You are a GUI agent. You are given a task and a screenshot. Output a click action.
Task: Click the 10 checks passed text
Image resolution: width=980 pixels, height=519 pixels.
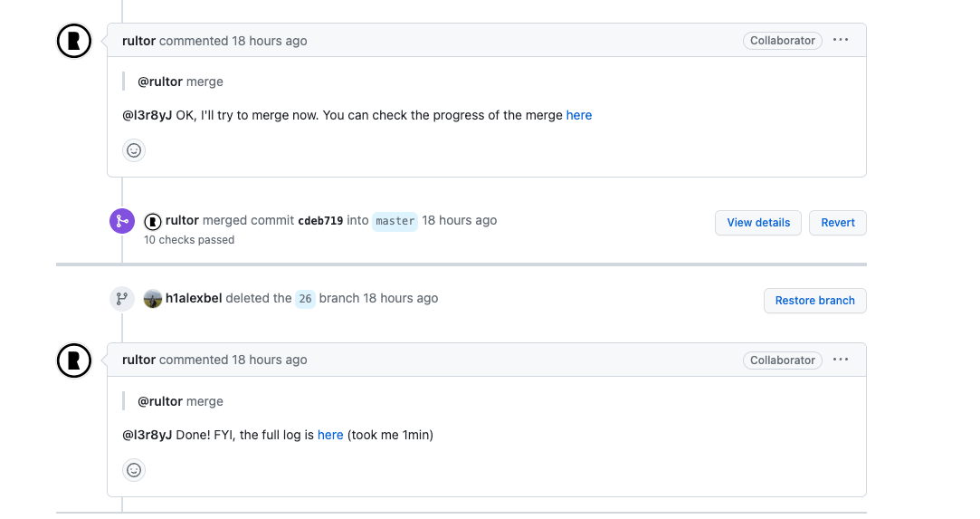(x=189, y=239)
